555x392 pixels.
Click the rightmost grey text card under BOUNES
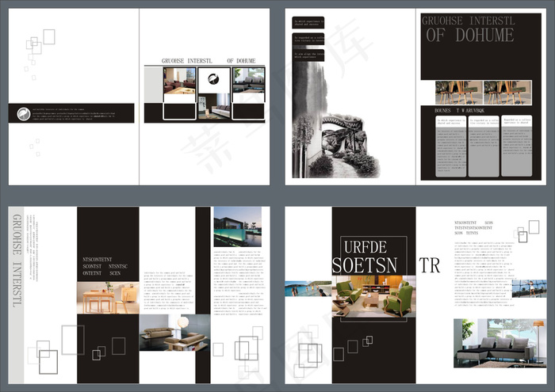click(x=517, y=145)
